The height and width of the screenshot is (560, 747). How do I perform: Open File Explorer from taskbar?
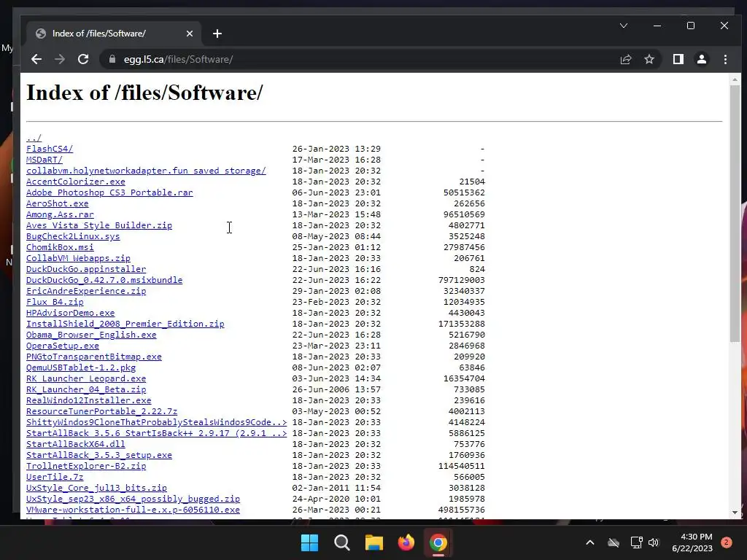(374, 542)
